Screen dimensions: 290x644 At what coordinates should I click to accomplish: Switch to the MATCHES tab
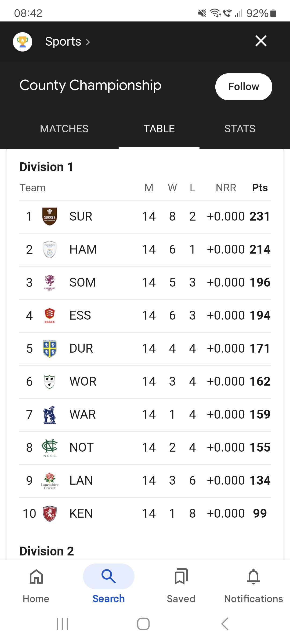pos(64,129)
